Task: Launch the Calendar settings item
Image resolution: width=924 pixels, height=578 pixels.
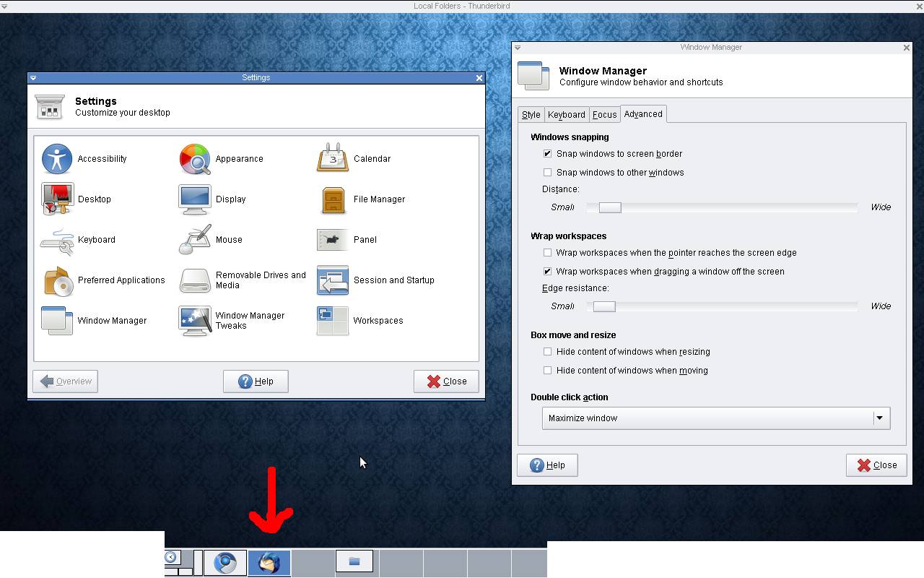Action: click(333, 159)
